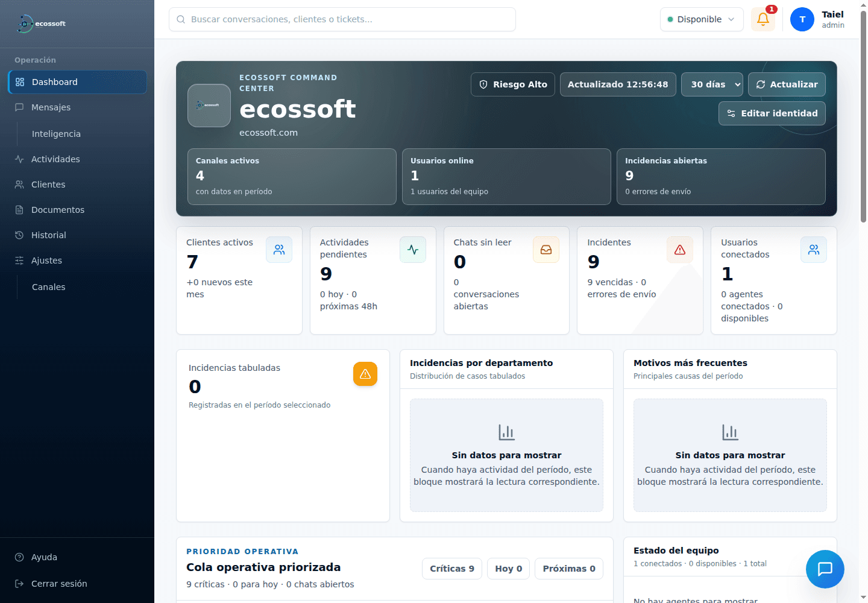Click the Ayuda question mark icon

tap(19, 557)
